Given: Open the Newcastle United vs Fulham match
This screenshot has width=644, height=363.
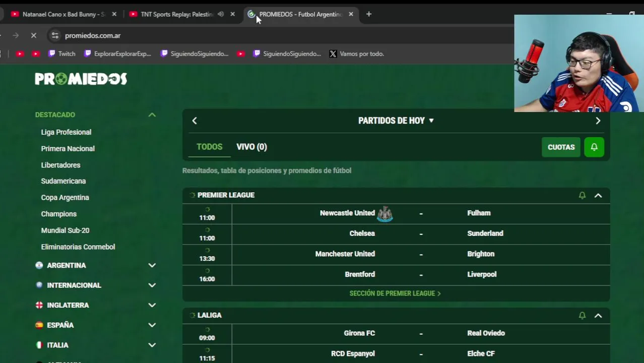Looking at the screenshot, I should point(396,213).
